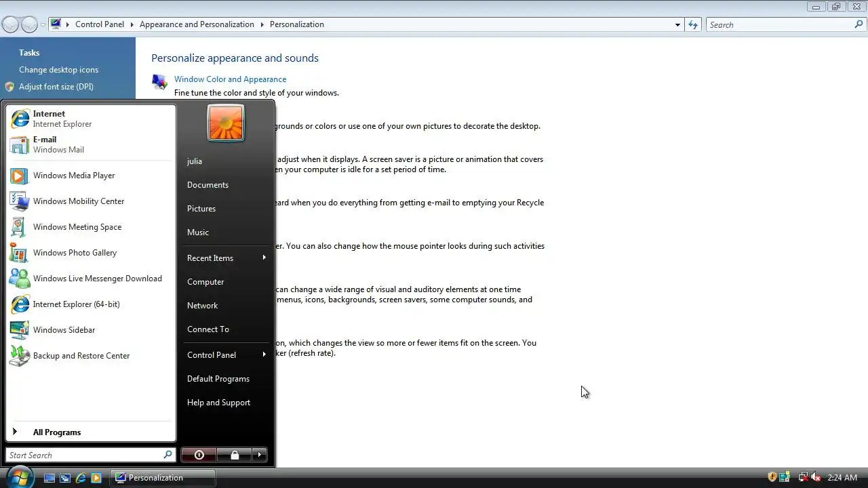Click the muted volume tray icon
The image size is (868, 488).
coord(816,477)
